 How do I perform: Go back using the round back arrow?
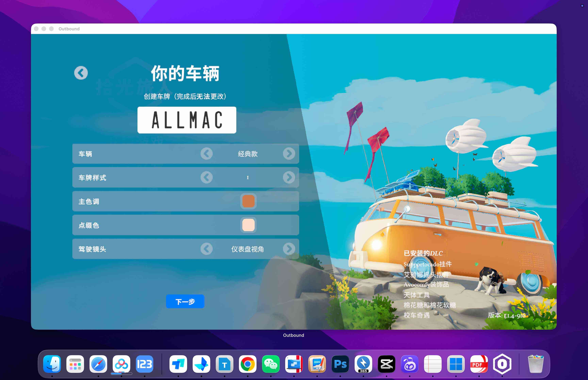tap(81, 73)
